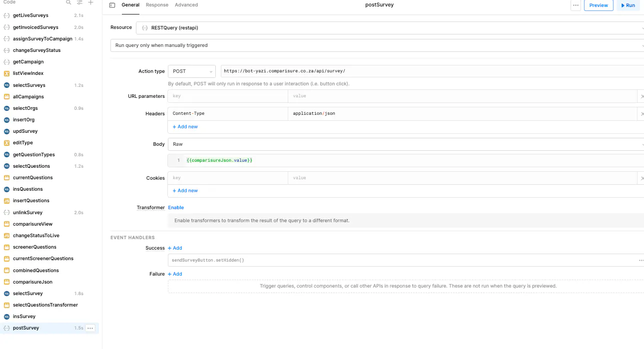644x349 pixels.
Task: Expand the run trigger mode dropdown
Action: click(377, 45)
